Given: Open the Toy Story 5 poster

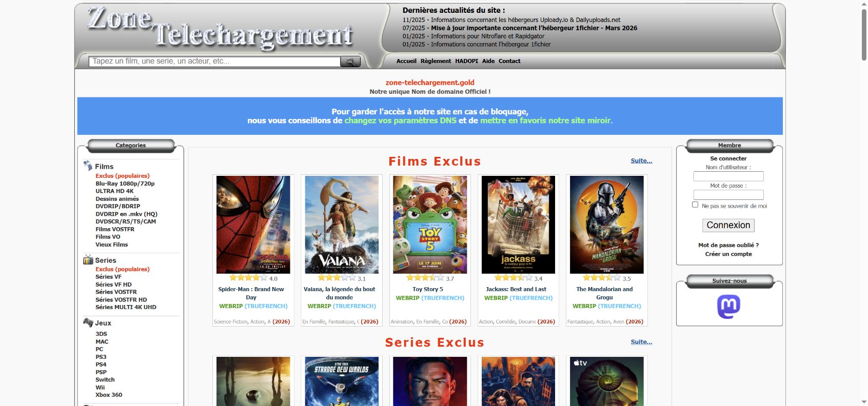Looking at the screenshot, I should (430, 225).
